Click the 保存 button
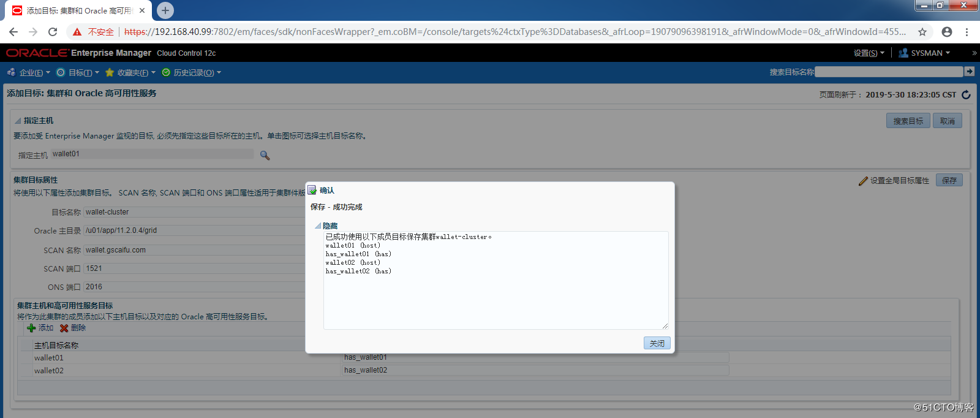 click(949, 180)
